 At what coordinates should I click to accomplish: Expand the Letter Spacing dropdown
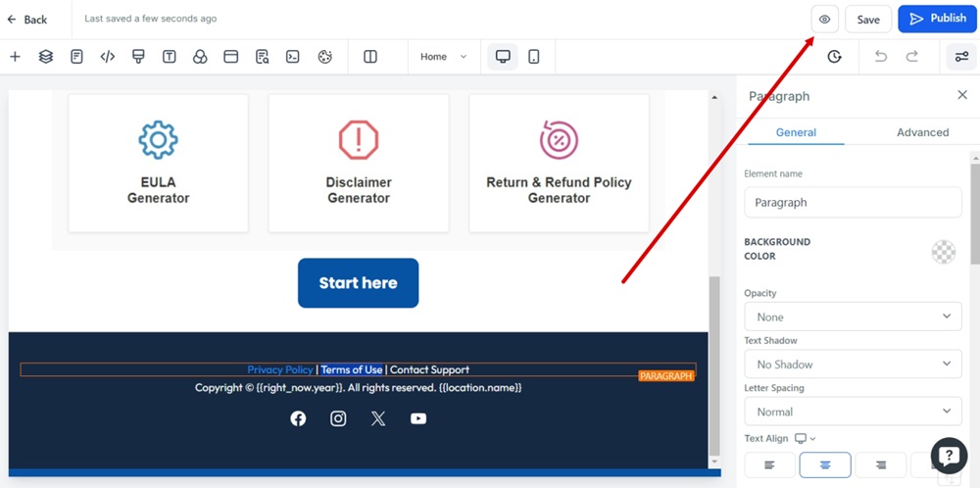[854, 412]
